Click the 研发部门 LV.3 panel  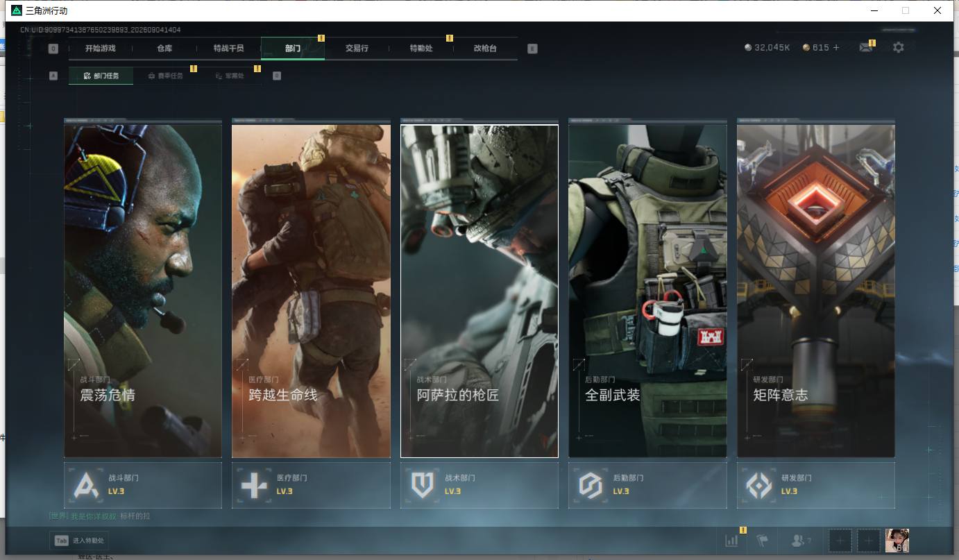click(x=816, y=485)
